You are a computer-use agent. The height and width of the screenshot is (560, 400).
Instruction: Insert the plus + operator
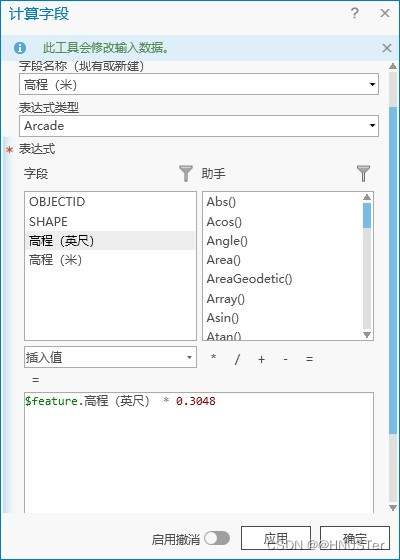[261, 359]
